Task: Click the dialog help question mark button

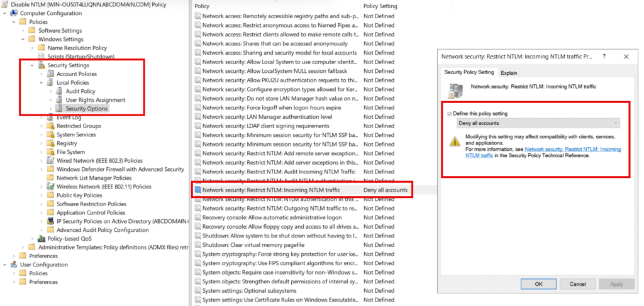Action: [604, 57]
